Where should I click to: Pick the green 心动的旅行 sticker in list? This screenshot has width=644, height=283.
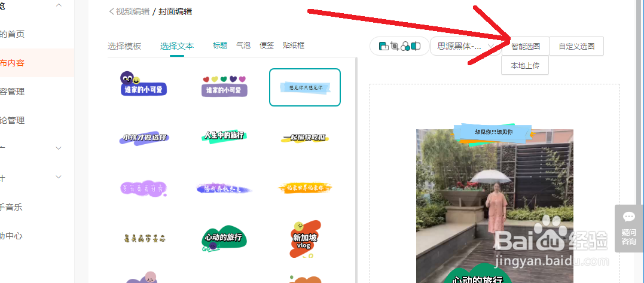click(x=224, y=238)
